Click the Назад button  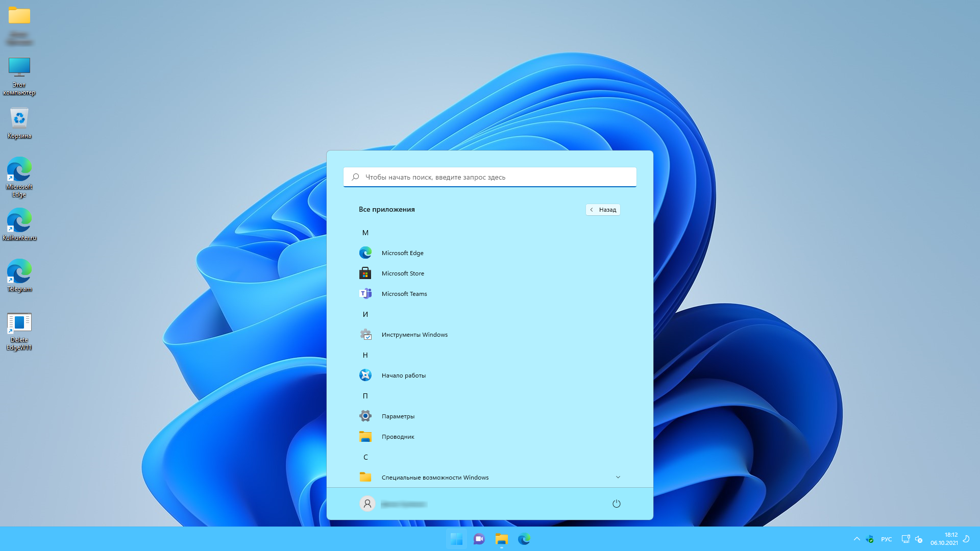[x=603, y=210]
